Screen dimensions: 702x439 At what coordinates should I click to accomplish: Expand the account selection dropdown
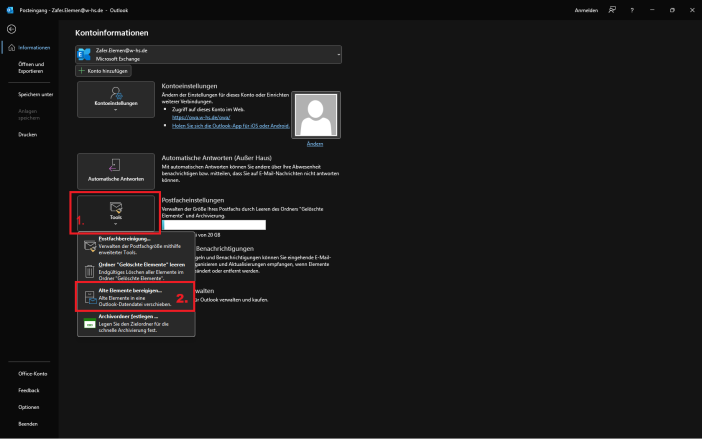[x=338, y=54]
